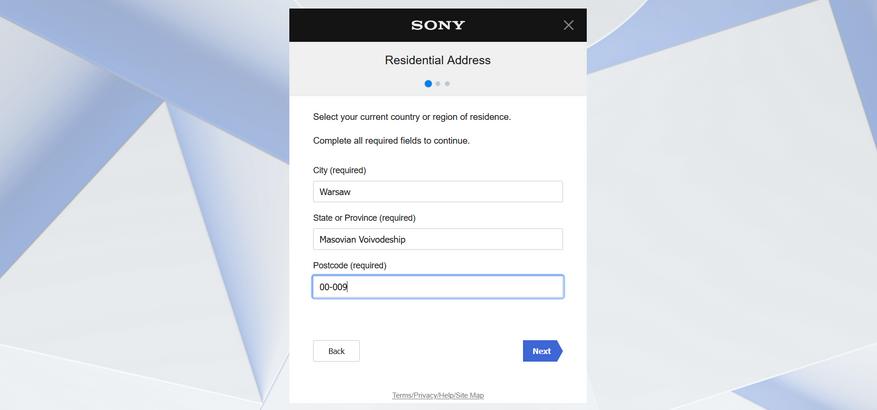Close the Residential Address dialog
The height and width of the screenshot is (410, 877).
click(569, 25)
